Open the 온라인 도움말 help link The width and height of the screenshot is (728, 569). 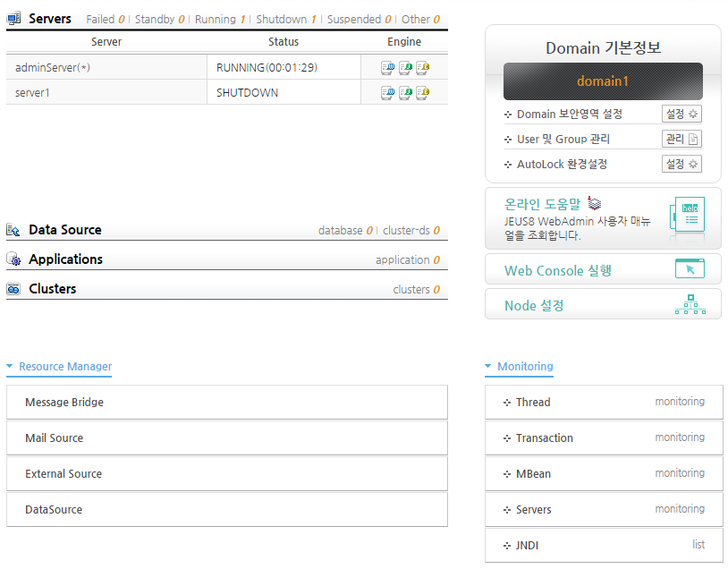pyautogui.click(x=542, y=204)
